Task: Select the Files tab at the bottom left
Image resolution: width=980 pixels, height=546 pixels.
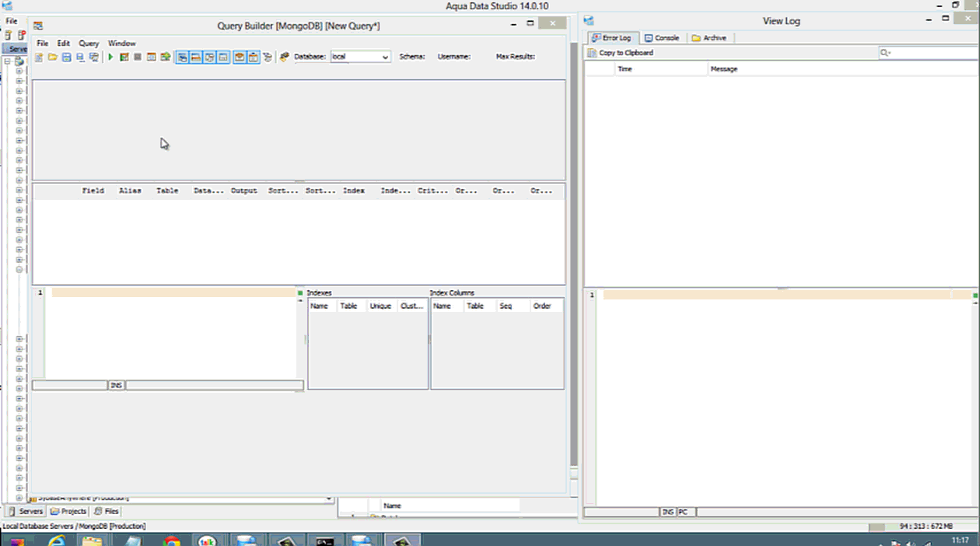Action: [107, 511]
